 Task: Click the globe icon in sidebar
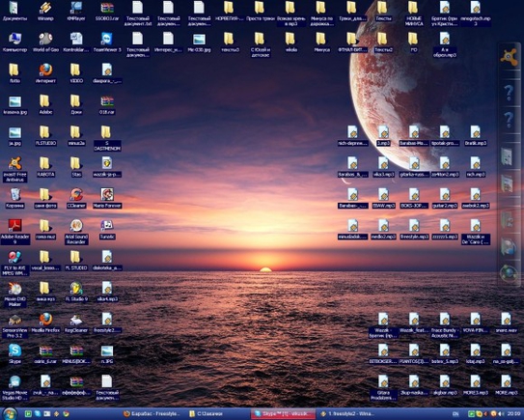coord(509,273)
